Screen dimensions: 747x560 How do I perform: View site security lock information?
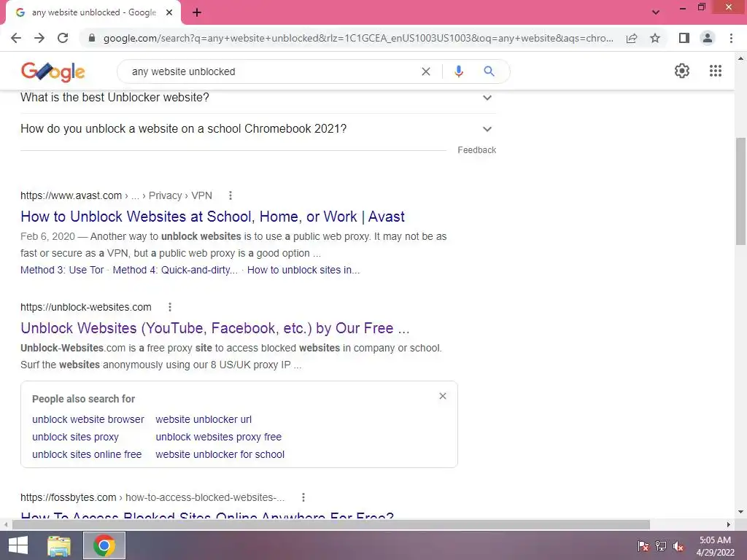click(x=92, y=38)
